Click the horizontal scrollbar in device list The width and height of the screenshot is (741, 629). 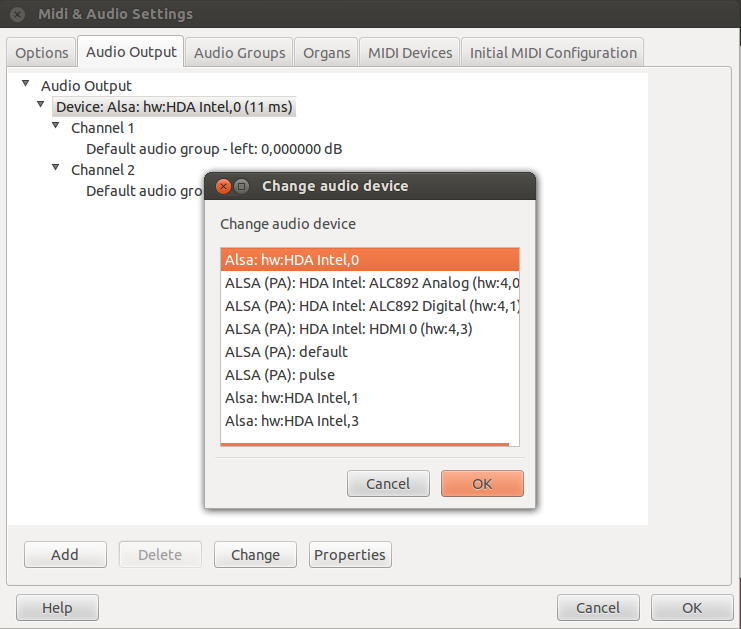pos(365,444)
